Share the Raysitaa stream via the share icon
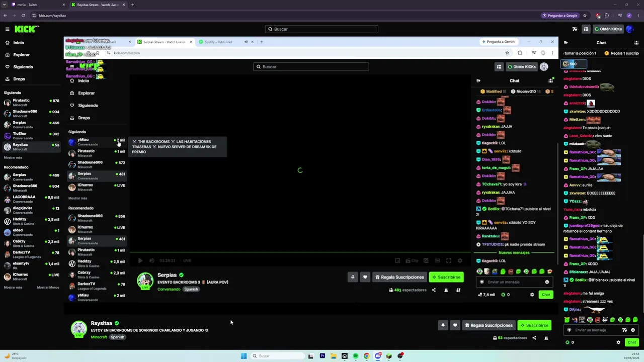Viewport: 644px width, 362px height. pos(534,338)
